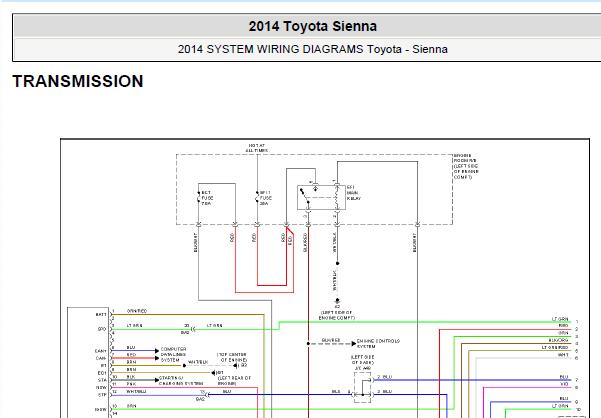Image resolution: width=601 pixels, height=418 pixels.
Task: Click the 'ENGINE CONTROLS SYSTEM' reference label
Action: pyautogui.click(x=378, y=344)
